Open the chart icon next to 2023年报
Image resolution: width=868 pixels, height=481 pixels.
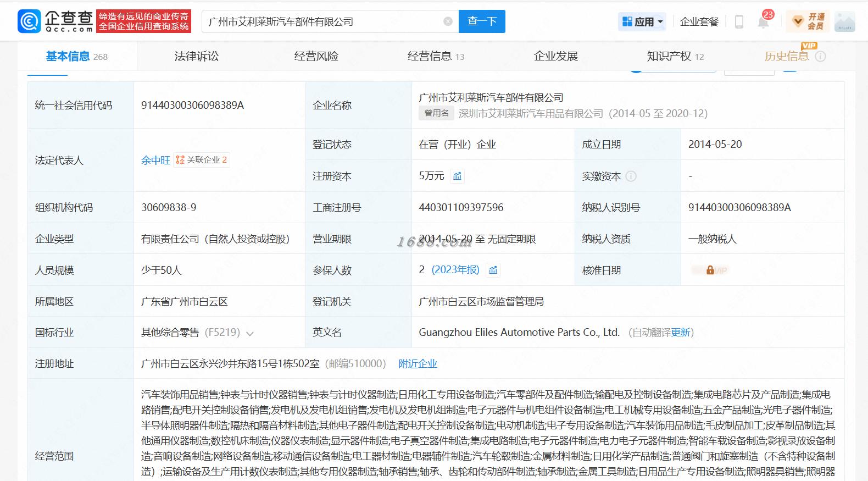pyautogui.click(x=493, y=270)
